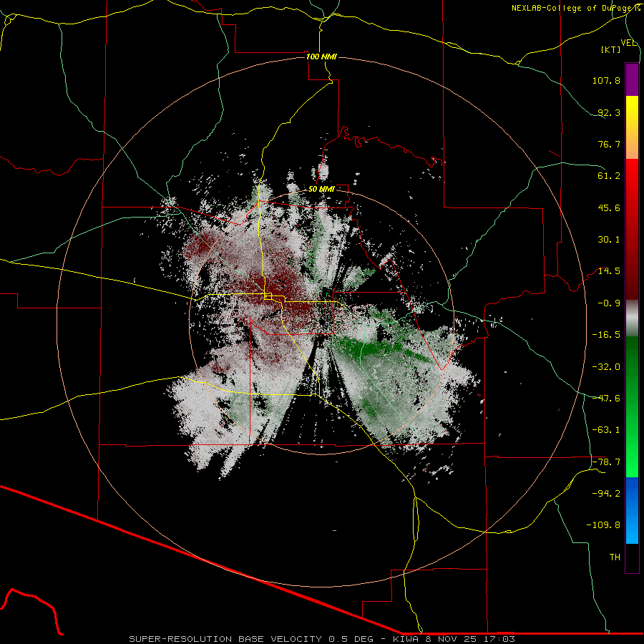Click the purple segment of the color bar
The image size is (644, 644).
632,79
